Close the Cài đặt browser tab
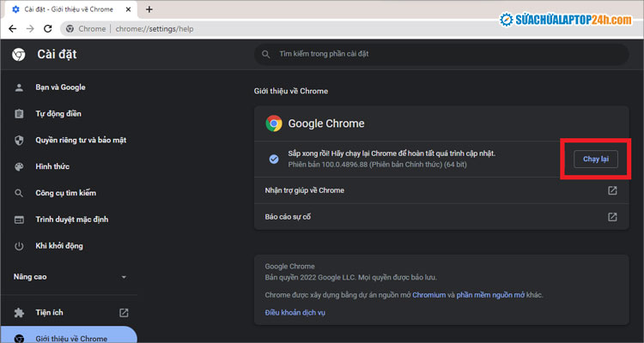The image size is (644, 343). (128, 9)
